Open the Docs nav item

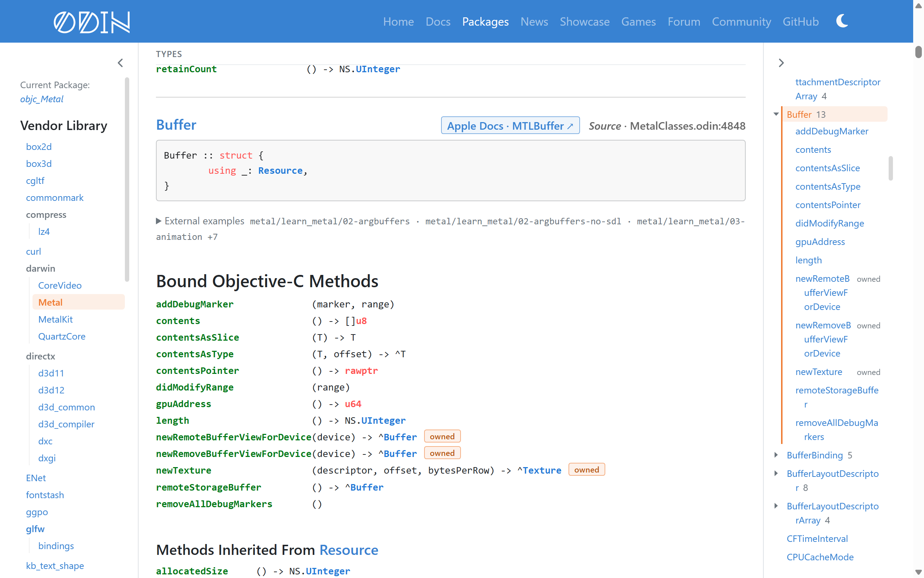438,21
